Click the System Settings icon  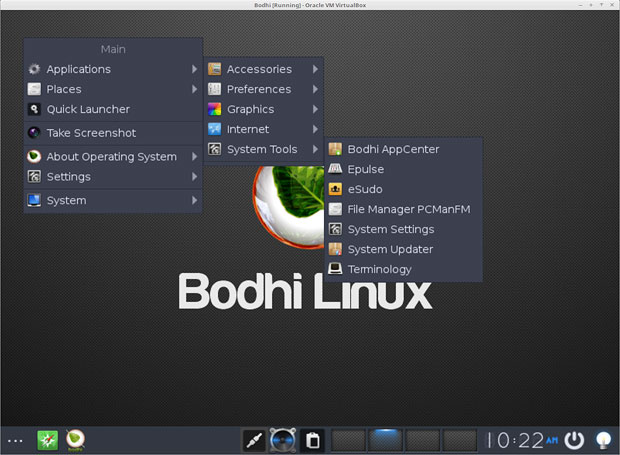(x=335, y=229)
